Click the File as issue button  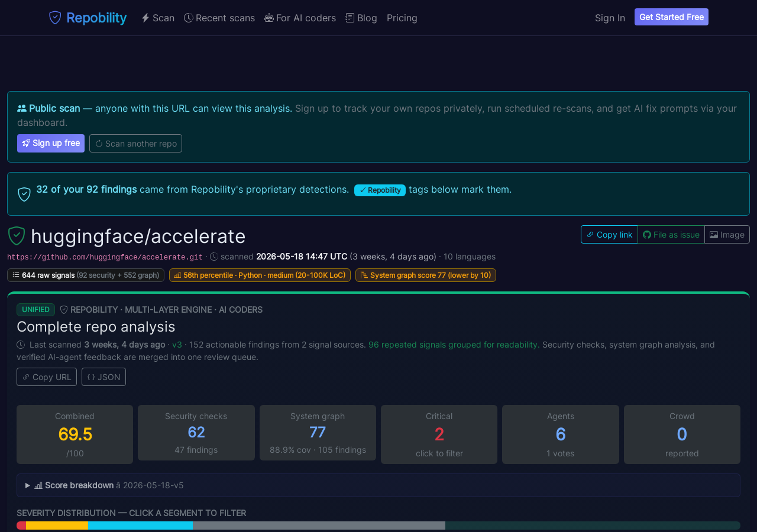[671, 235]
